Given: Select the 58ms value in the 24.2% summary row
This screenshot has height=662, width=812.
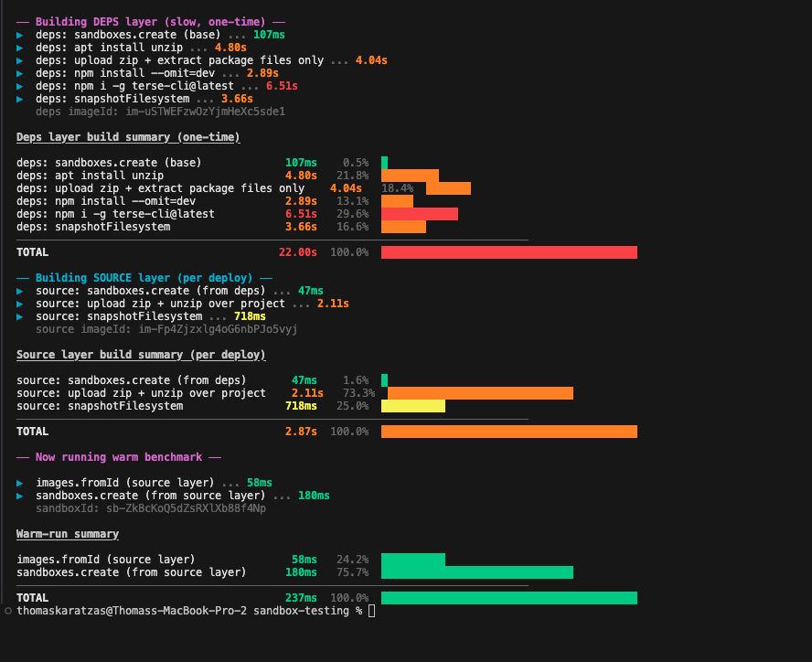Looking at the screenshot, I should [304, 560].
